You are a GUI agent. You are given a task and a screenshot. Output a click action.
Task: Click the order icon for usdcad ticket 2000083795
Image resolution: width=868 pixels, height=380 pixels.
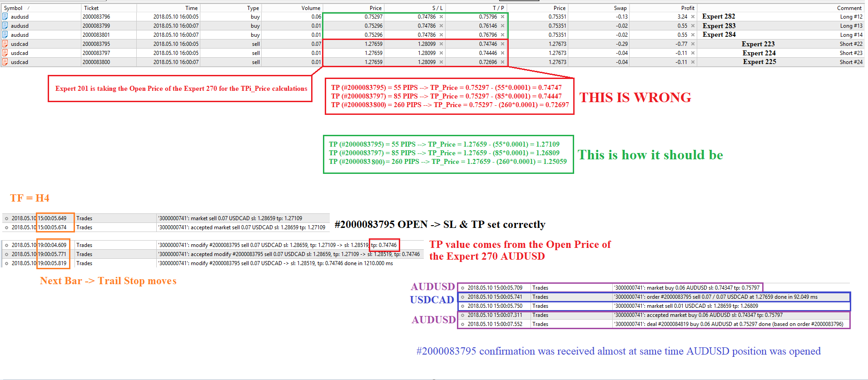[x=5, y=44]
